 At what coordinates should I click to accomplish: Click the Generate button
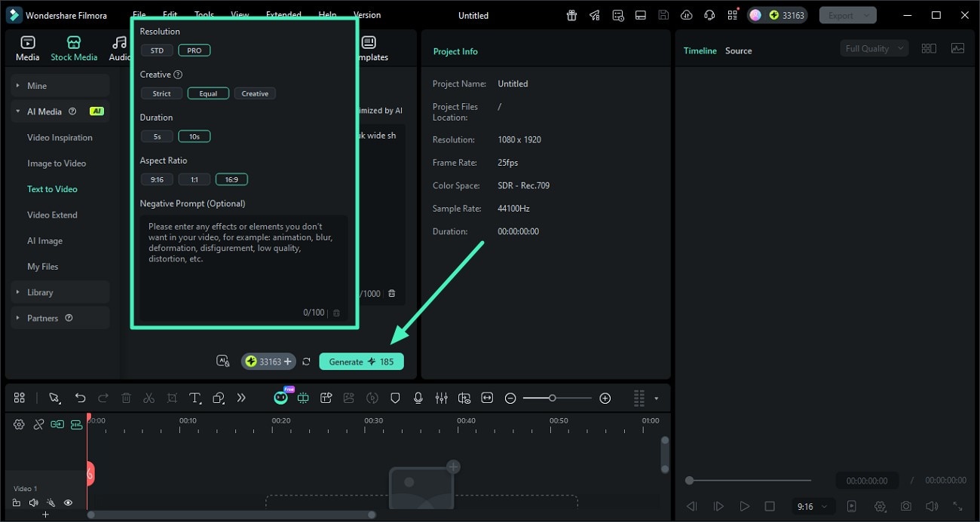coord(361,361)
